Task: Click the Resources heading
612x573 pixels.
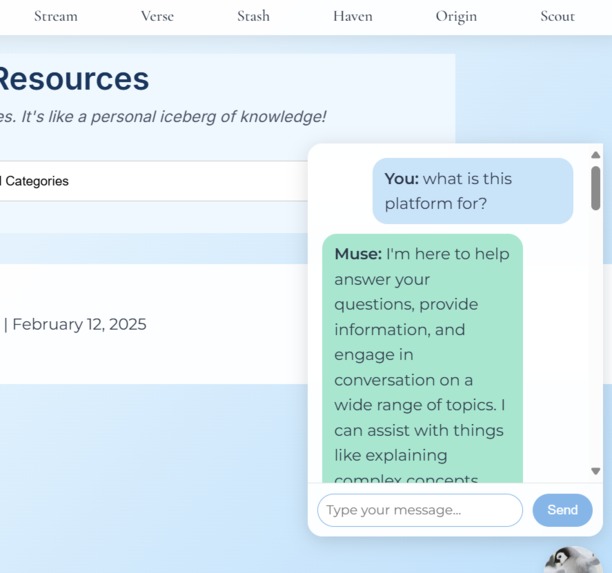Action: click(73, 79)
